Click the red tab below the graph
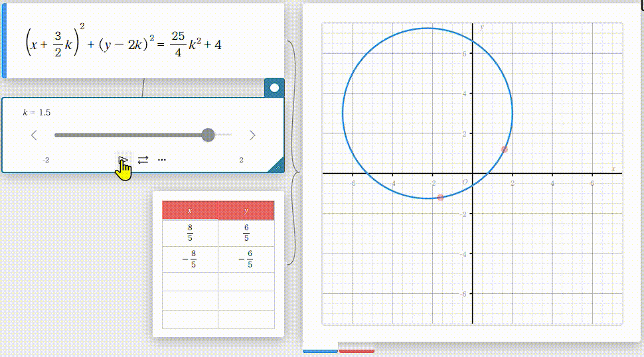644x357 pixels. click(x=357, y=350)
